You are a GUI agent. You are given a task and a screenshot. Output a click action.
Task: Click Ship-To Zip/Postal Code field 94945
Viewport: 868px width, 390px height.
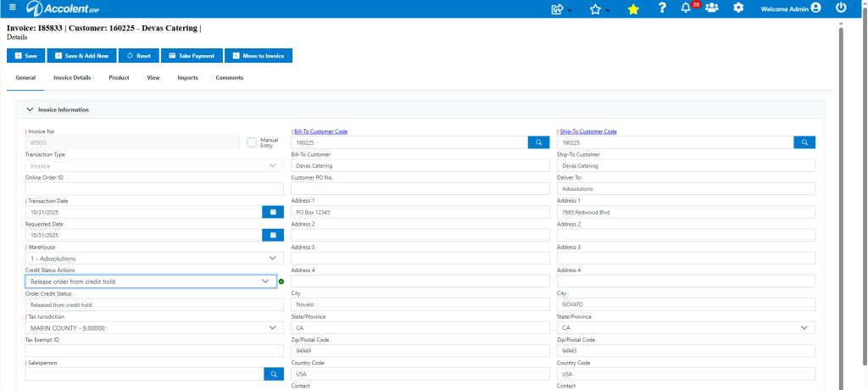click(x=686, y=351)
